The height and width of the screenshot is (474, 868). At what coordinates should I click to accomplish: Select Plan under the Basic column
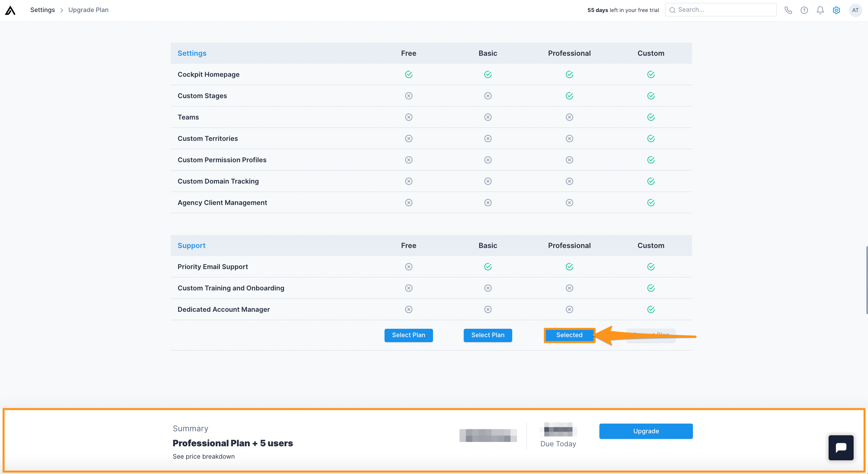(x=487, y=335)
